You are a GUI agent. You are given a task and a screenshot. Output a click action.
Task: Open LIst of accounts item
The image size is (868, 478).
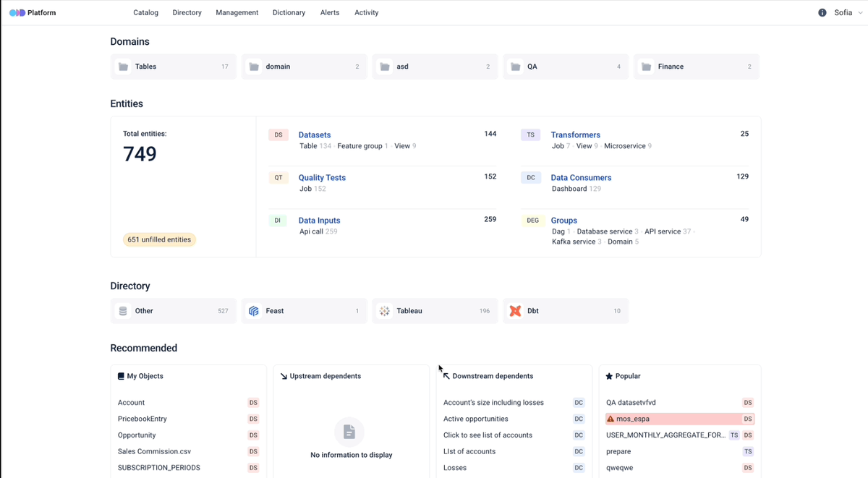point(469,451)
